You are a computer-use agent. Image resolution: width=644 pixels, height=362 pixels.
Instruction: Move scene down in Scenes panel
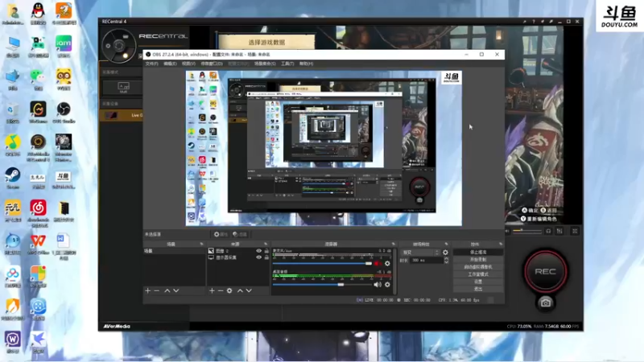point(176,290)
